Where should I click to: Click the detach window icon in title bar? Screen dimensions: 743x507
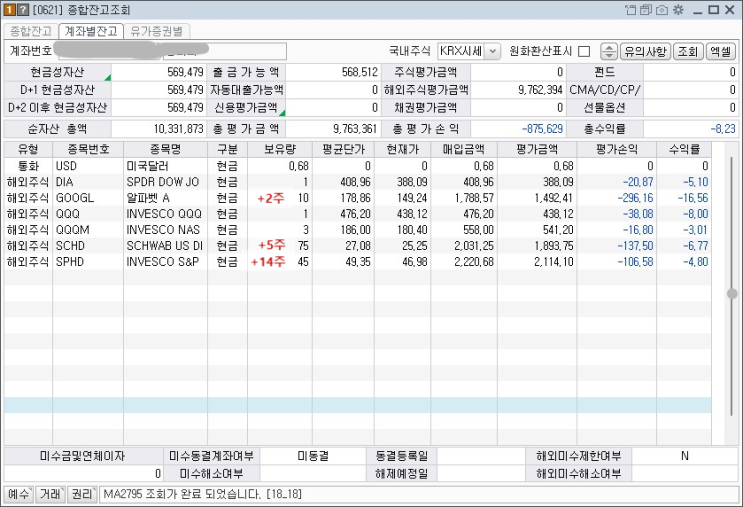(630, 9)
